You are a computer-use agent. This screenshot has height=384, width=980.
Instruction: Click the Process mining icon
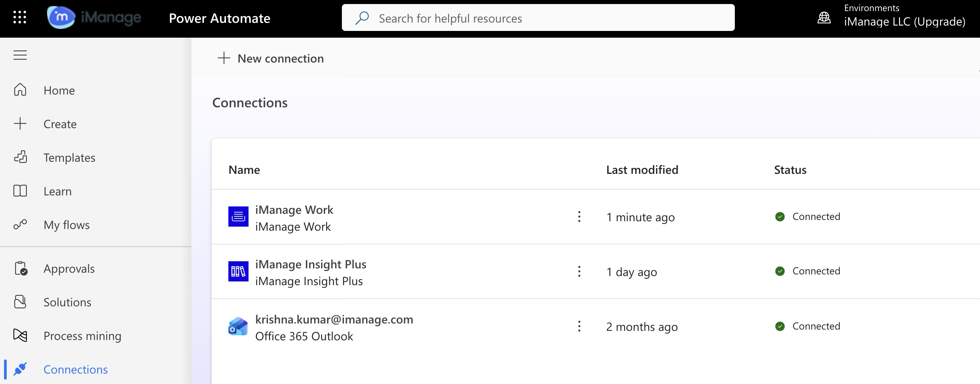(20, 335)
